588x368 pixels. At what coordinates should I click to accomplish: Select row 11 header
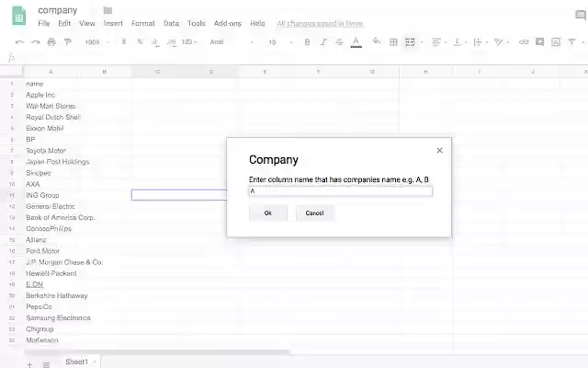tap(12, 195)
